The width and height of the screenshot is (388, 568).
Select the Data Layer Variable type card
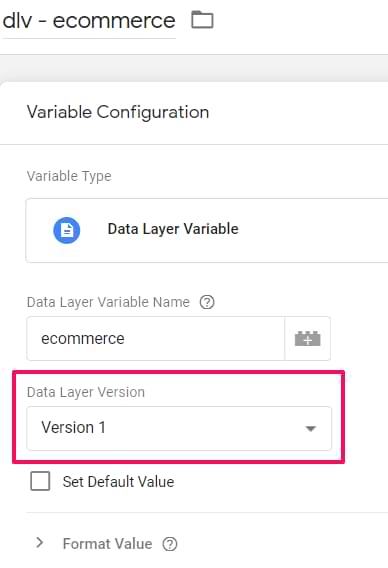(x=207, y=230)
